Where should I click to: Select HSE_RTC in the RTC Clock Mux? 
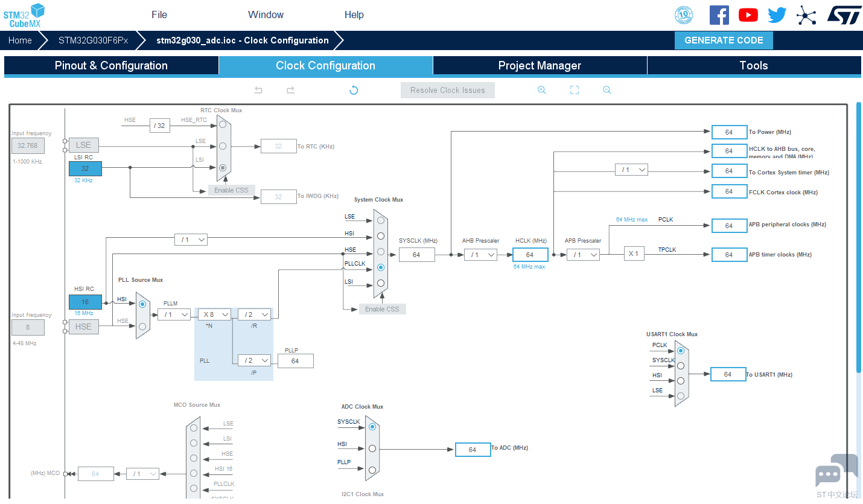click(x=223, y=124)
